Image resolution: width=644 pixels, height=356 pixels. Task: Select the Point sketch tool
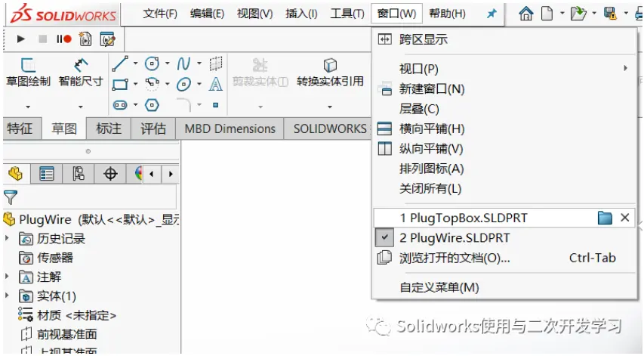pos(216,105)
